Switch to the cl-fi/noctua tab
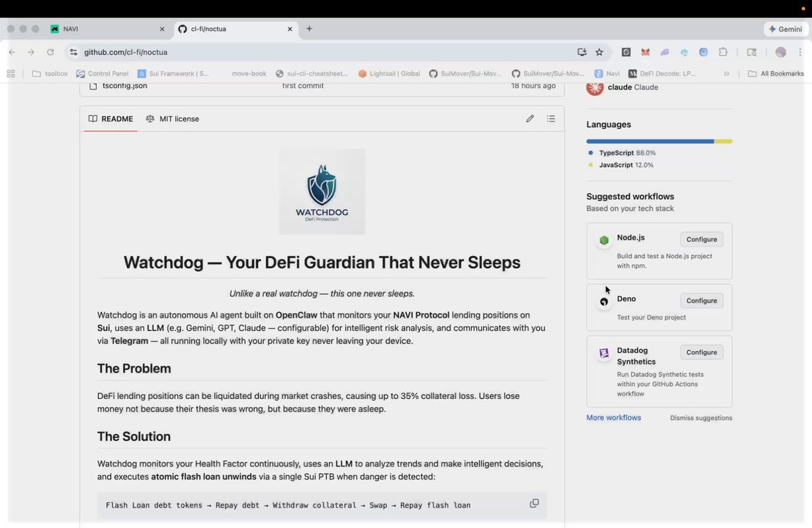This screenshot has width=812, height=528. pos(236,29)
